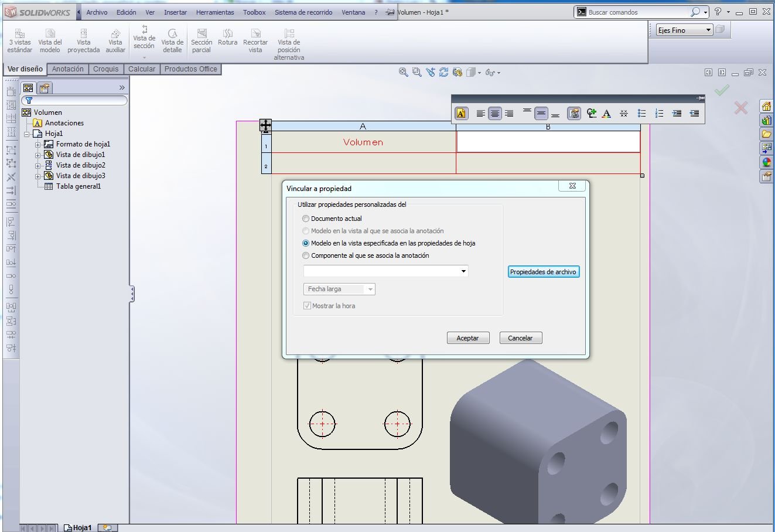Open the Appearances color ball task pane icon
Screen dimensions: 775x532
pos(766,162)
